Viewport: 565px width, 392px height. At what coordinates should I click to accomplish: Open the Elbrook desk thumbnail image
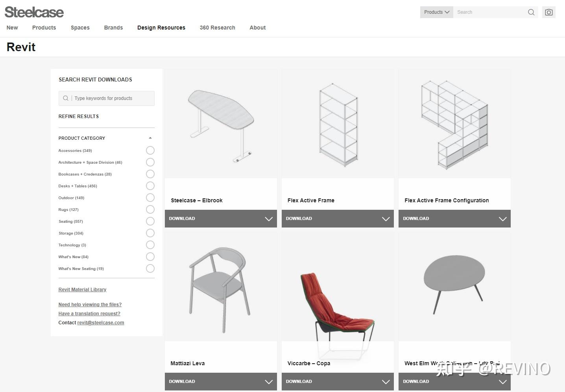[x=221, y=124]
